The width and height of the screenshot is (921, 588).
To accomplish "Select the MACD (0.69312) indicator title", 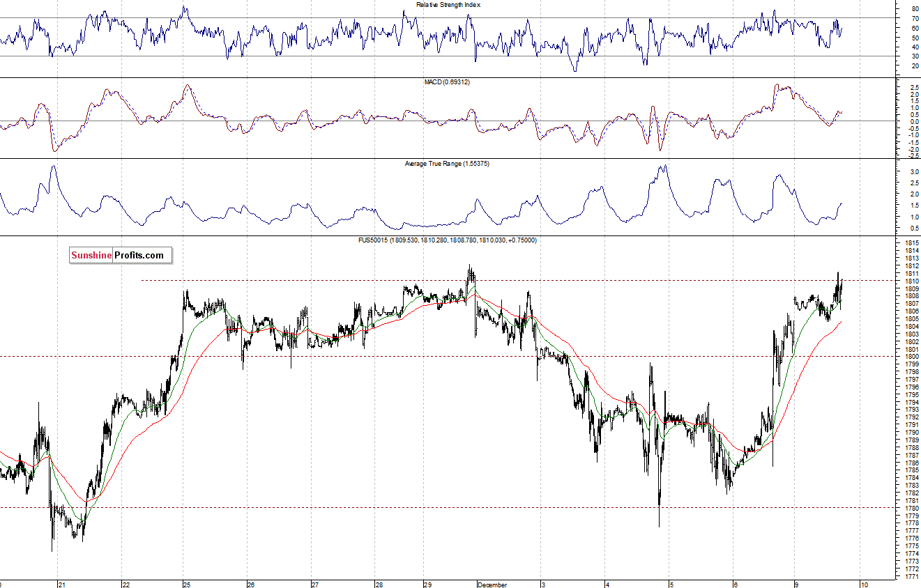I will tap(448, 82).
